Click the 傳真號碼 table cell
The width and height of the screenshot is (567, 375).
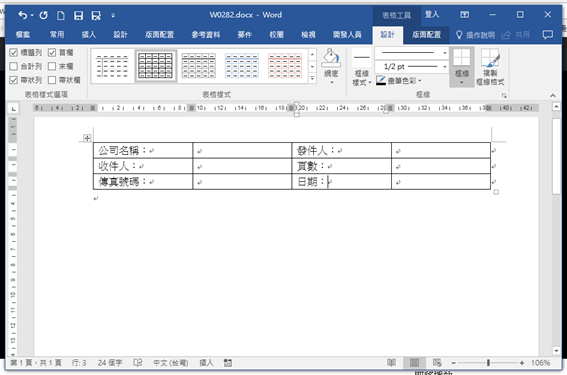tap(143, 182)
